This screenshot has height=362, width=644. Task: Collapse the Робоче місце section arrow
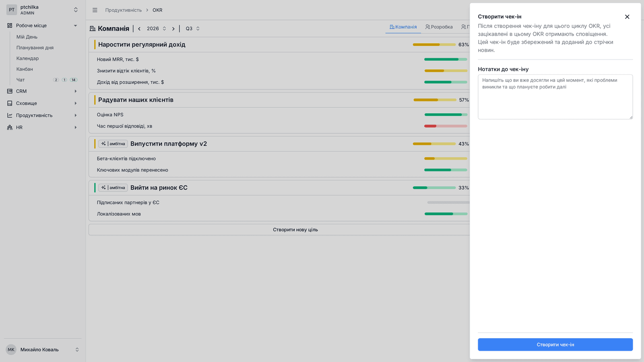coord(75,25)
